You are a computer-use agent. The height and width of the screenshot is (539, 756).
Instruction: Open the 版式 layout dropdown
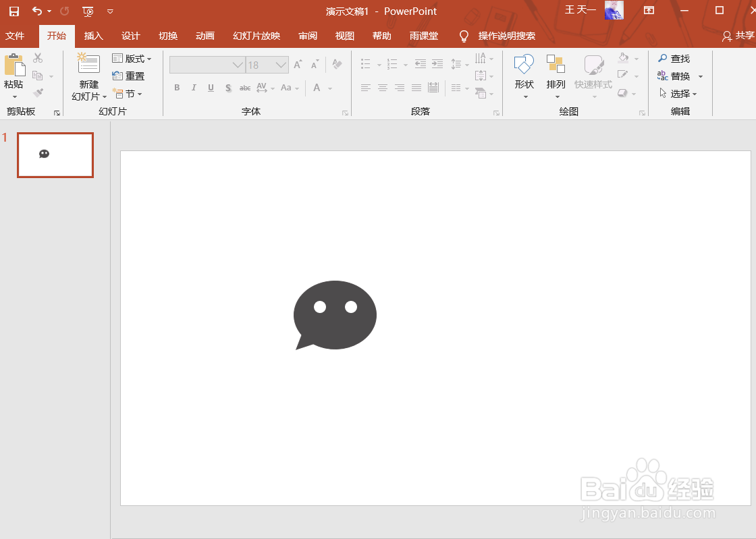tap(132, 58)
